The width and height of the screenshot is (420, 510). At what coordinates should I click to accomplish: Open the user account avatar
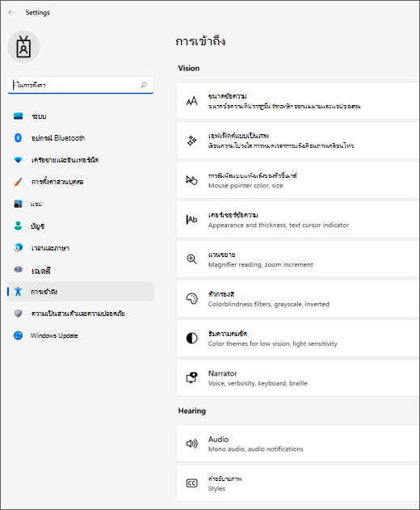[23, 47]
